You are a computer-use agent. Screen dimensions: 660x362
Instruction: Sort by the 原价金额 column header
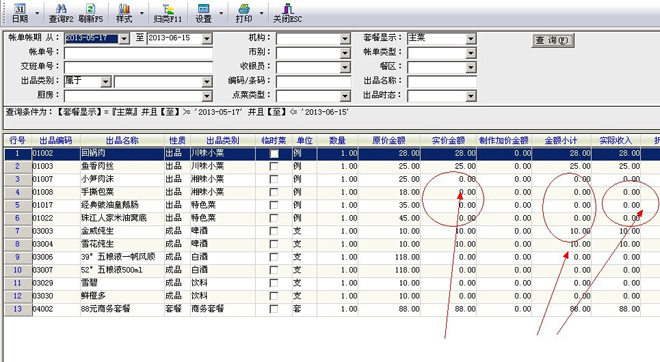point(389,140)
